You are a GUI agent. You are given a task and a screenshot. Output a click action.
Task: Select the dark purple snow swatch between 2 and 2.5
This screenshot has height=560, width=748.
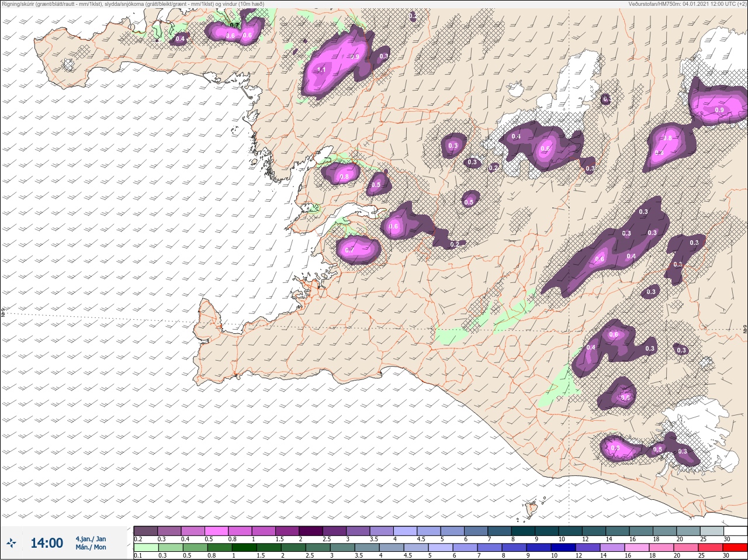[311, 531]
